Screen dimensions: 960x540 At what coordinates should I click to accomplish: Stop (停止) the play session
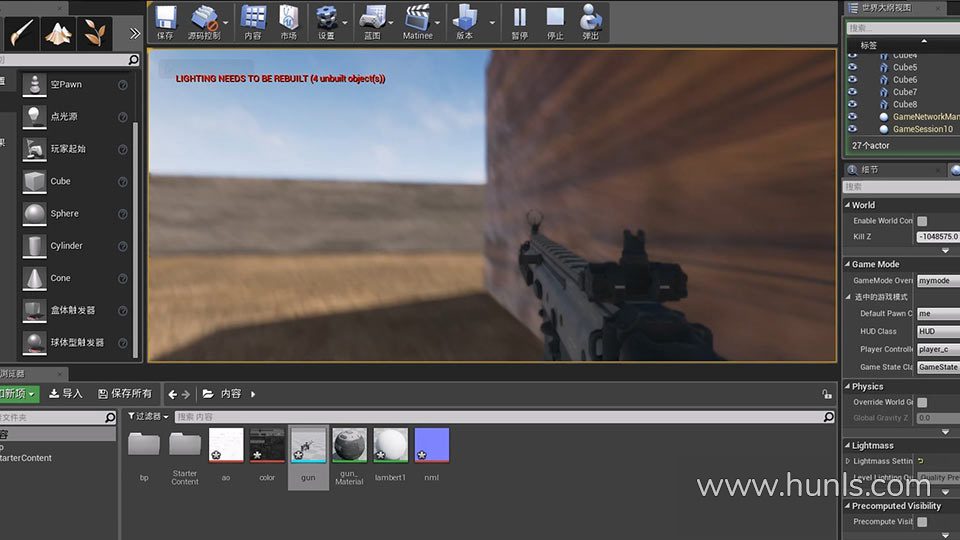(555, 22)
